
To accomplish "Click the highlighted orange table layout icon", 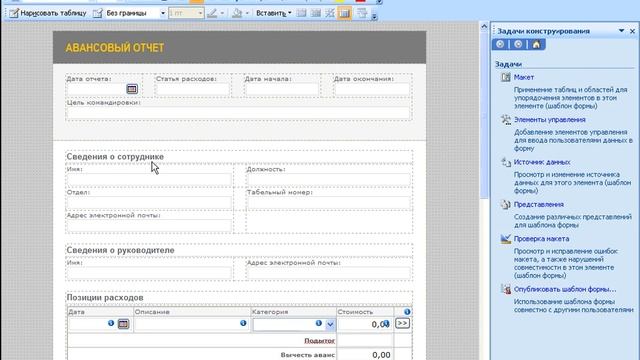I will tap(344, 13).
